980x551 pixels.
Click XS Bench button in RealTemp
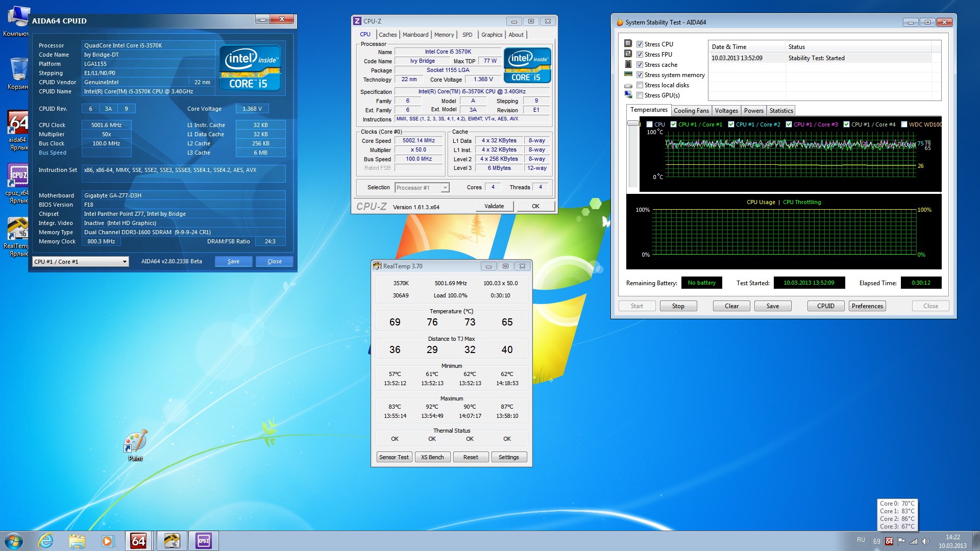432,457
